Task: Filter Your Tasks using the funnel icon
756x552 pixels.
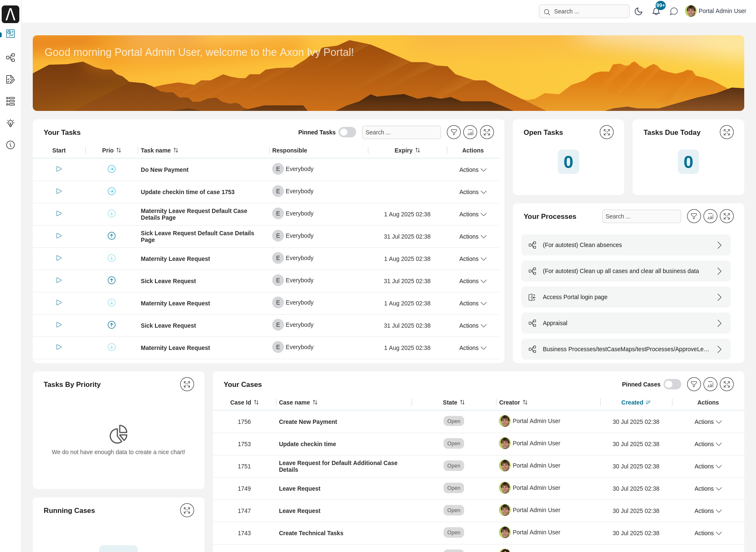Action: pyautogui.click(x=454, y=132)
